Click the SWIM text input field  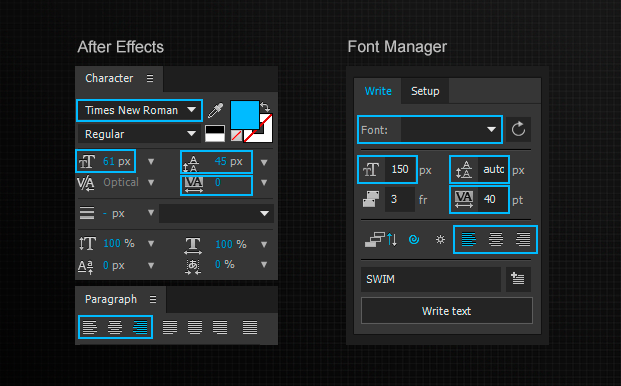[x=431, y=279]
